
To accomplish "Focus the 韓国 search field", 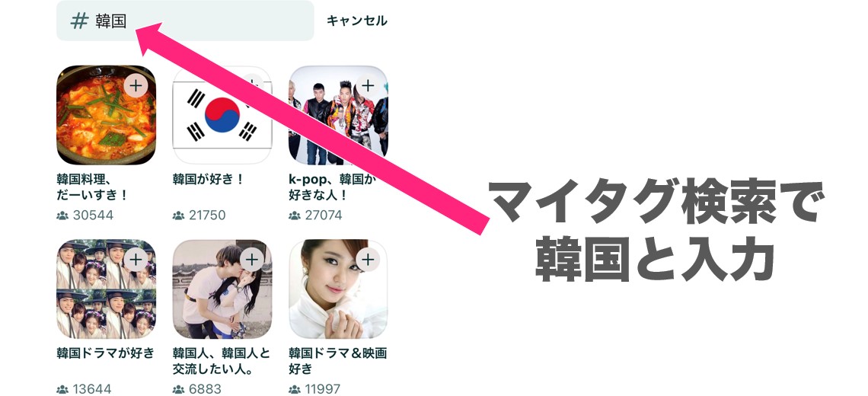I will pos(185,21).
